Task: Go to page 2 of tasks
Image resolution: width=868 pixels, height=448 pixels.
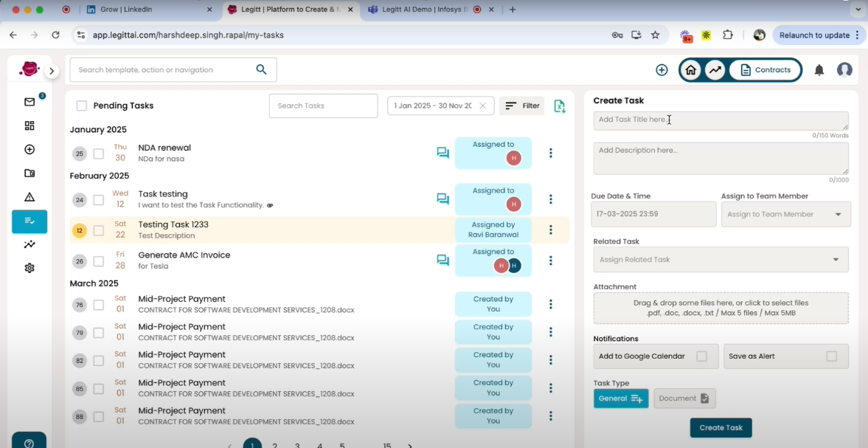Action: pos(274,444)
